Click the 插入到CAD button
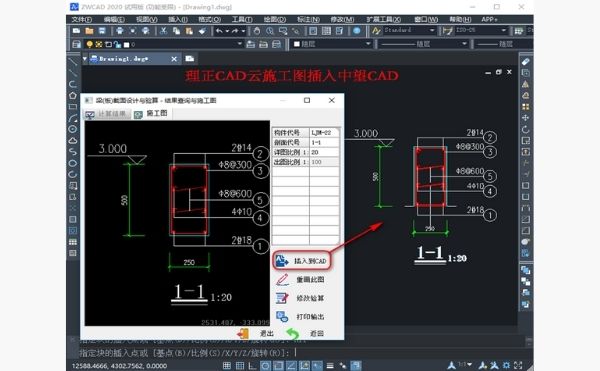600x371 pixels. coord(302,261)
